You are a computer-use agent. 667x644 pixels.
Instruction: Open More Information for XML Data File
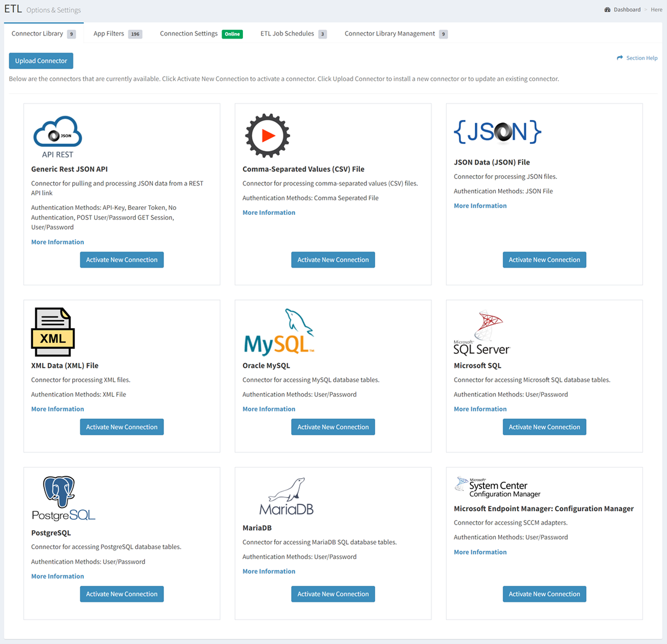[x=58, y=409]
